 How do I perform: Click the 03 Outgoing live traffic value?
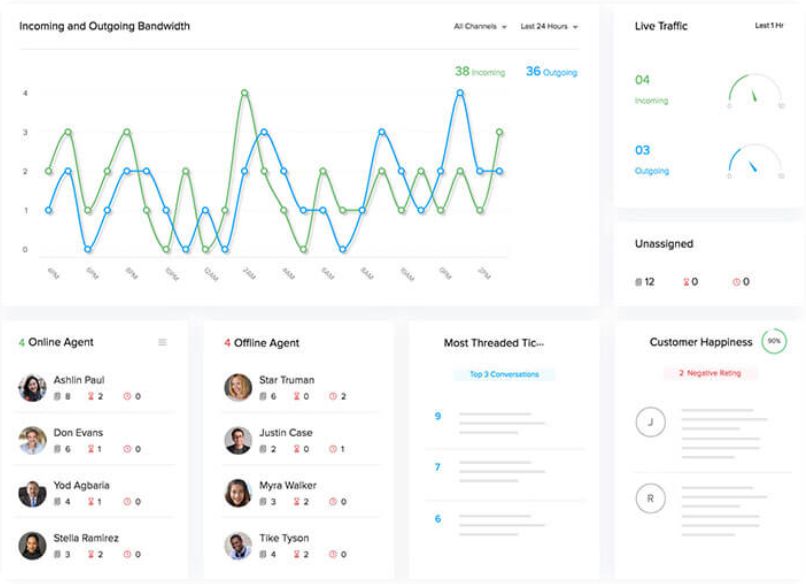click(x=652, y=160)
